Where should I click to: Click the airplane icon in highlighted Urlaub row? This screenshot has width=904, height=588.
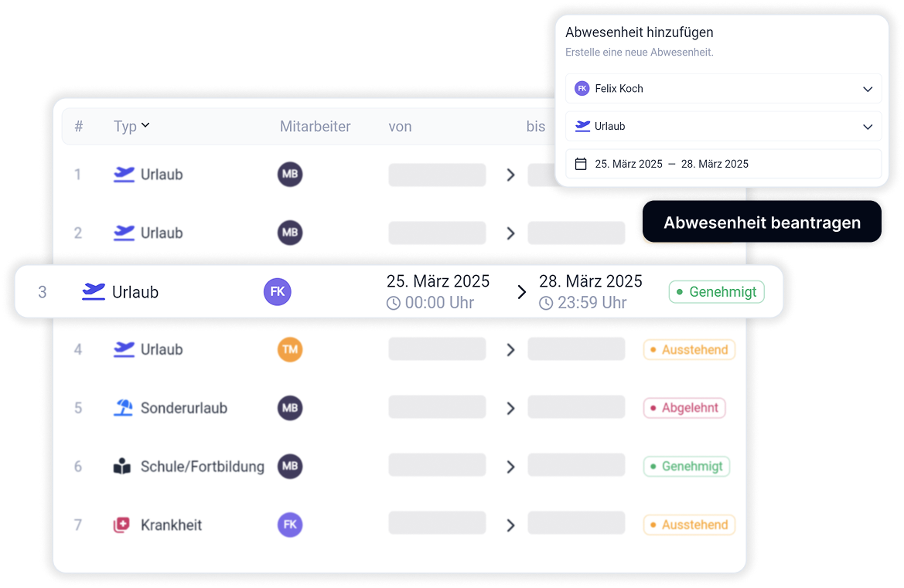click(94, 292)
